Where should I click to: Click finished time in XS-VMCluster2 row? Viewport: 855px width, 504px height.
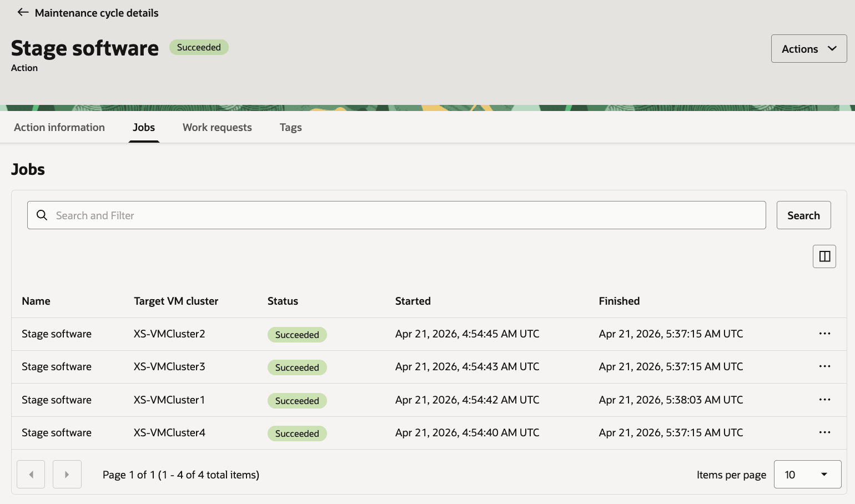pyautogui.click(x=671, y=334)
